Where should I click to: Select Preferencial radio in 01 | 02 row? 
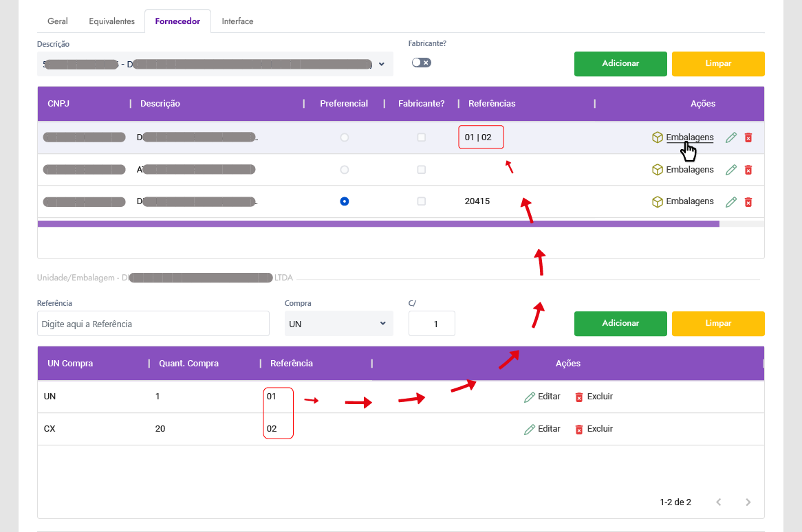tap(344, 137)
